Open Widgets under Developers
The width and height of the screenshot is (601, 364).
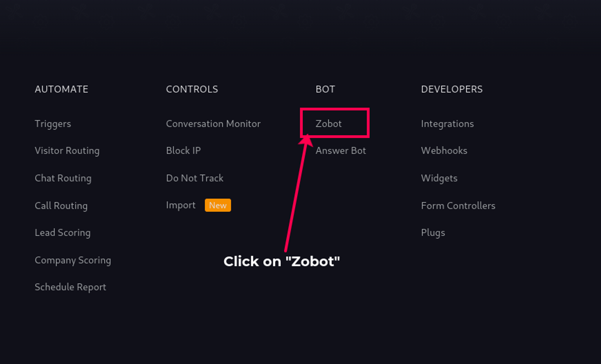point(439,179)
